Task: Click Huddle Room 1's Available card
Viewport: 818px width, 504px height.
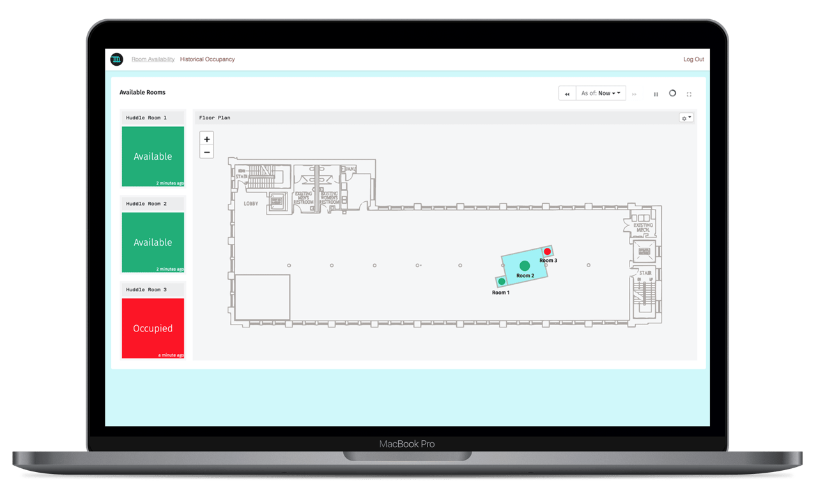Action: click(x=153, y=157)
